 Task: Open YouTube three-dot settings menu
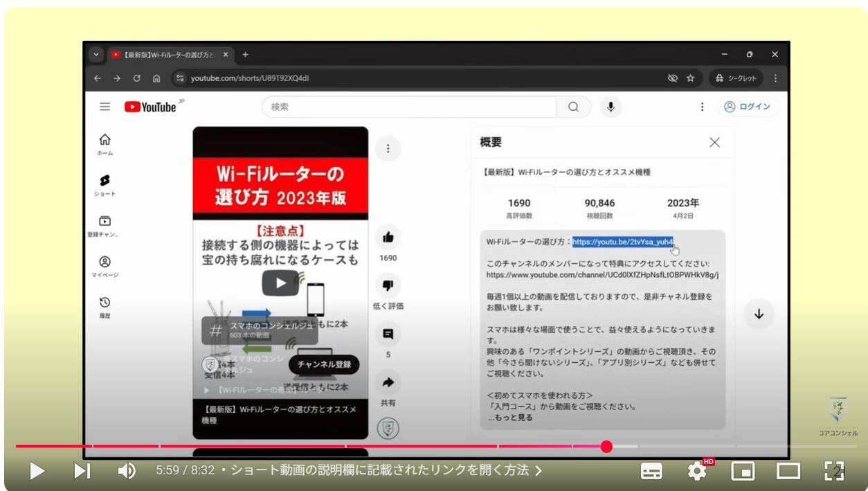point(702,107)
